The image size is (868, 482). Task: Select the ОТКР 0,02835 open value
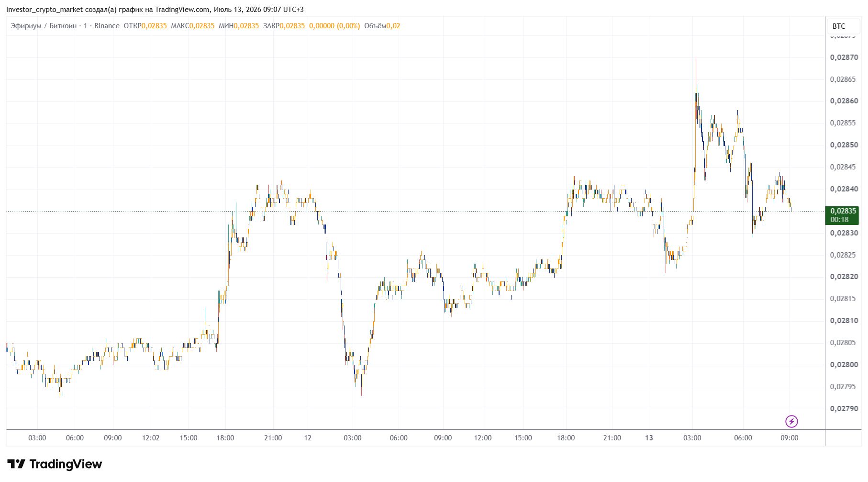pyautogui.click(x=145, y=26)
